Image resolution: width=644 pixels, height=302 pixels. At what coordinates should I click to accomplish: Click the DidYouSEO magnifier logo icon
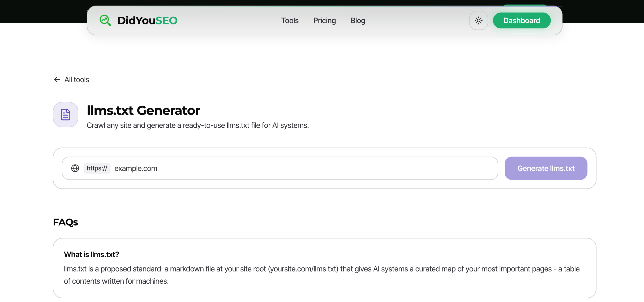(105, 20)
